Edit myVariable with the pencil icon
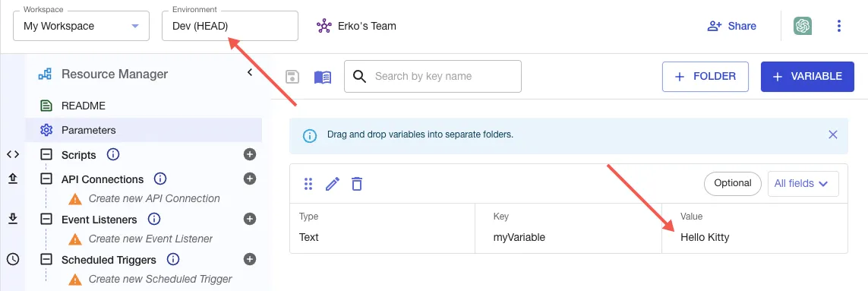This screenshot has width=868, height=291. [x=332, y=184]
